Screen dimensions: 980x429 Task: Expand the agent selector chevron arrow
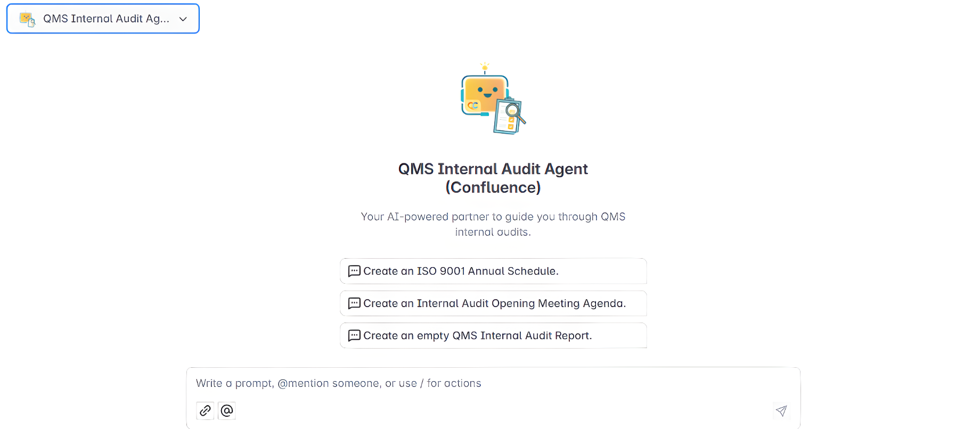183,19
